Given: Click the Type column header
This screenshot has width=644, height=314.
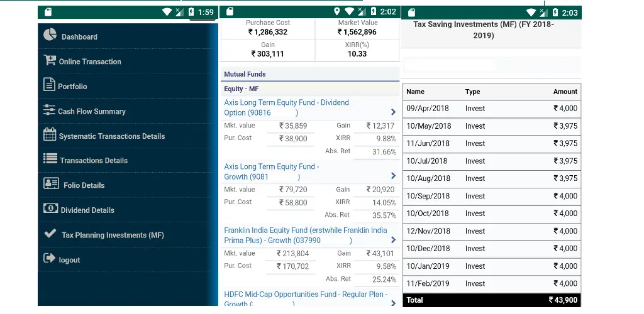Looking at the screenshot, I should 473,92.
